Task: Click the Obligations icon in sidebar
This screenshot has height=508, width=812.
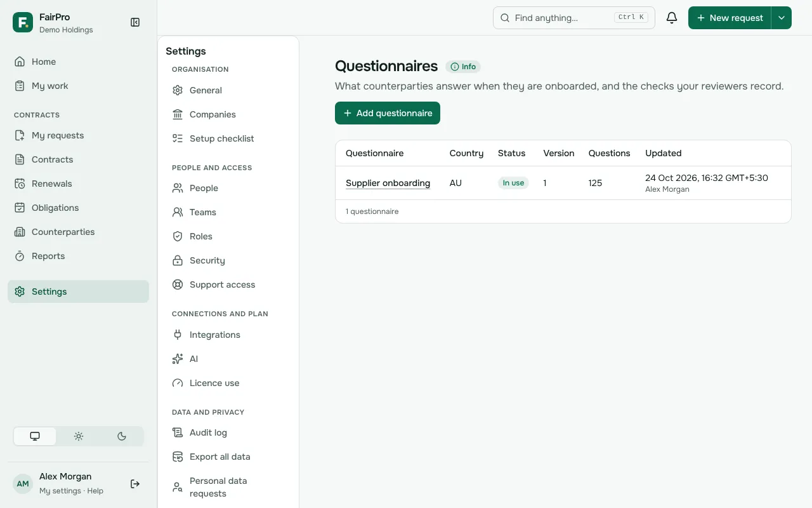Action: click(20, 208)
